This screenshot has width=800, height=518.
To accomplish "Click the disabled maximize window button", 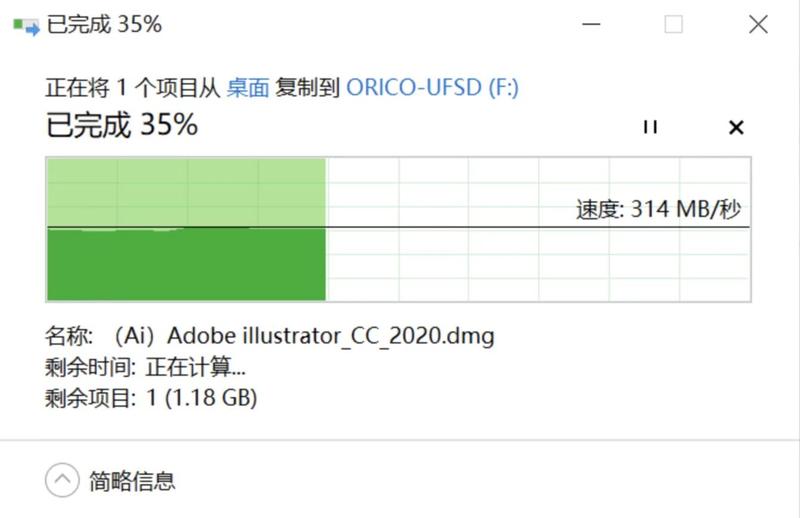I will (673, 24).
